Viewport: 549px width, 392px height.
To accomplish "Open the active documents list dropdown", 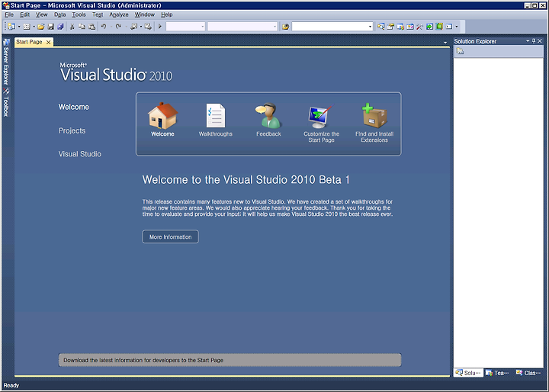I will tap(445, 43).
